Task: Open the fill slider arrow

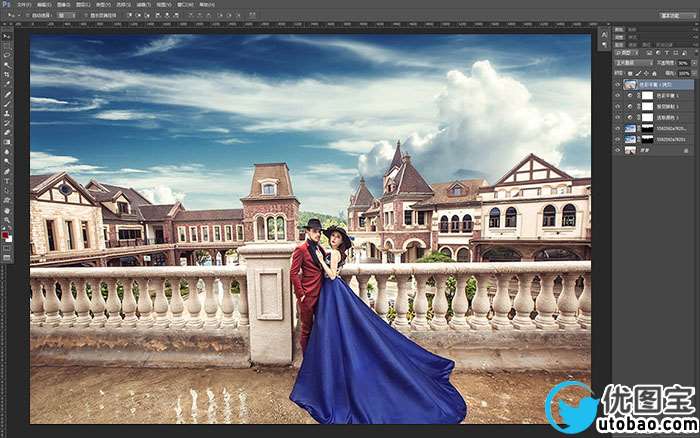Action: click(x=694, y=73)
